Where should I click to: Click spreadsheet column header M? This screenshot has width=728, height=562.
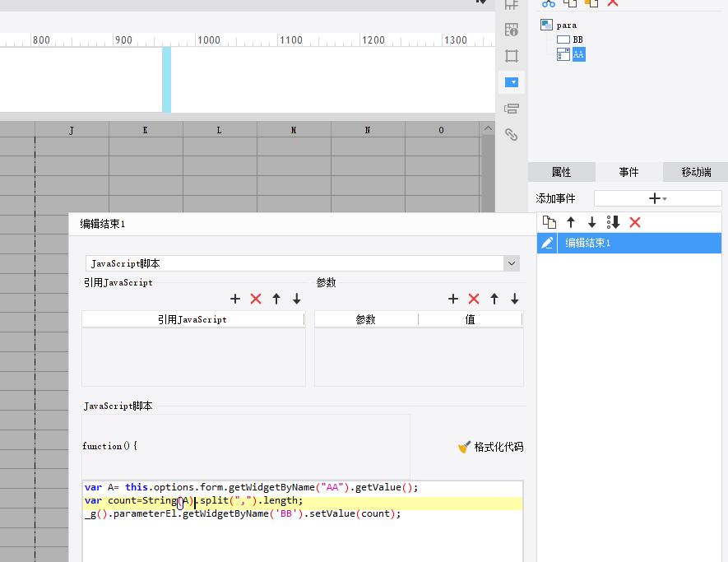(294, 129)
